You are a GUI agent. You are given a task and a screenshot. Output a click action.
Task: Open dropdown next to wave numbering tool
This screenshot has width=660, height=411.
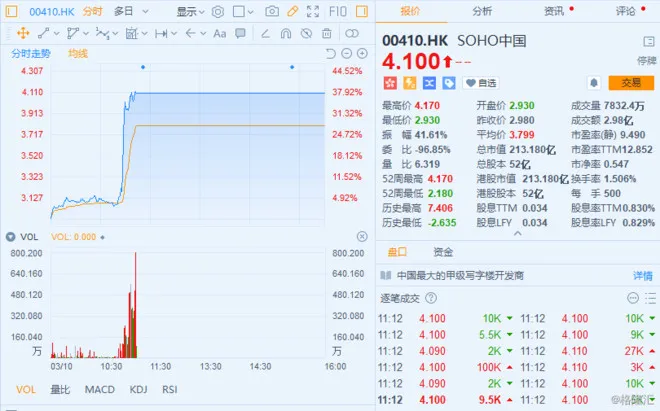pos(115,34)
